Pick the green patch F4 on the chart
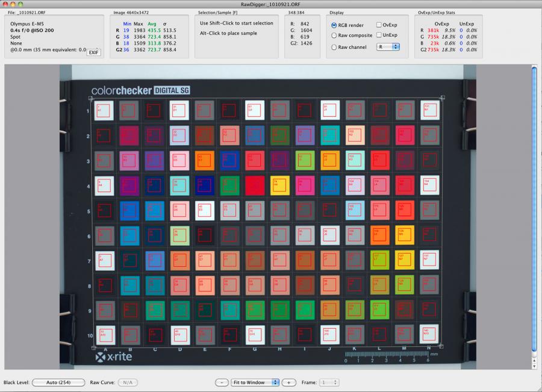 point(229,185)
